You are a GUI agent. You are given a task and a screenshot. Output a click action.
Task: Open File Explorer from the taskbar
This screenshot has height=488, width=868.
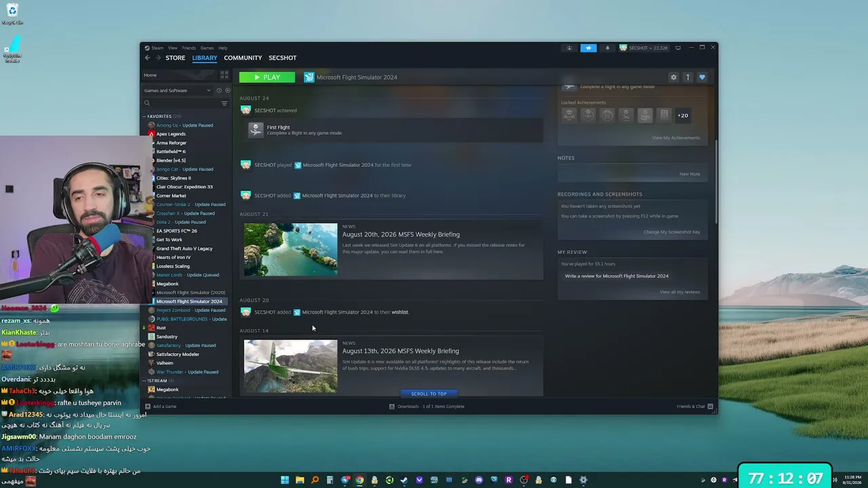300,481
